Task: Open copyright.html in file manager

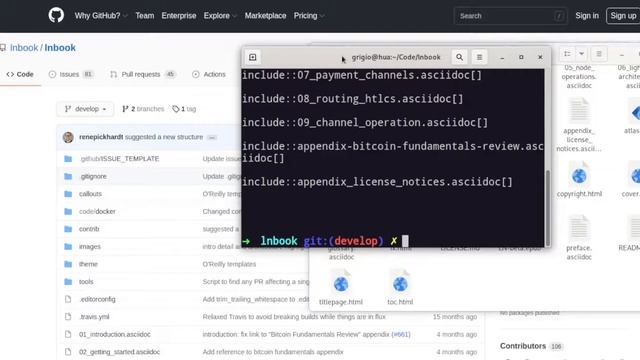Action: [579, 180]
